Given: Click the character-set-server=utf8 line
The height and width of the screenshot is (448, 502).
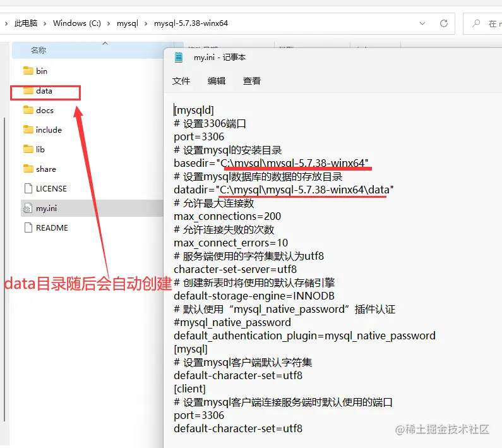Looking at the screenshot, I should pyautogui.click(x=236, y=269).
